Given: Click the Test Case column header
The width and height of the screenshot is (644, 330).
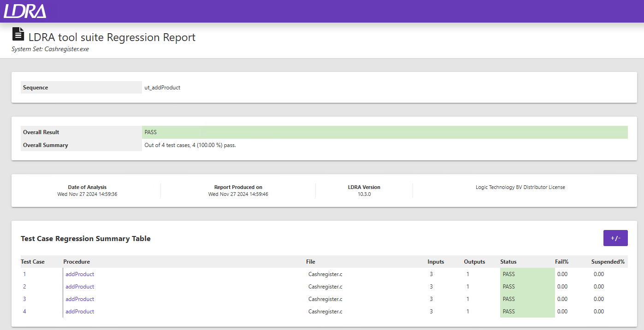Looking at the screenshot, I should [x=33, y=262].
